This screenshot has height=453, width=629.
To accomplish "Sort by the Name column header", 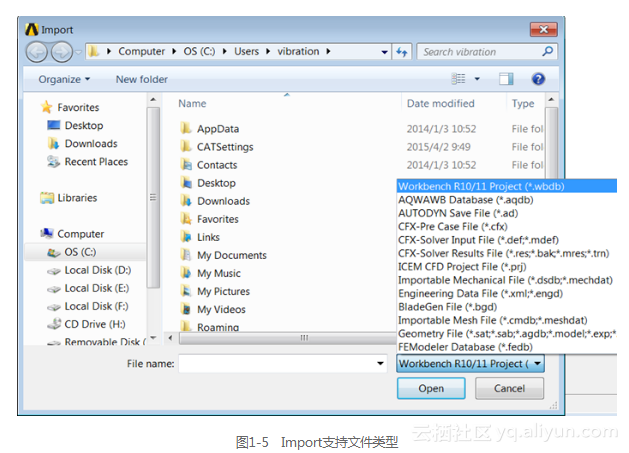I will [192, 104].
